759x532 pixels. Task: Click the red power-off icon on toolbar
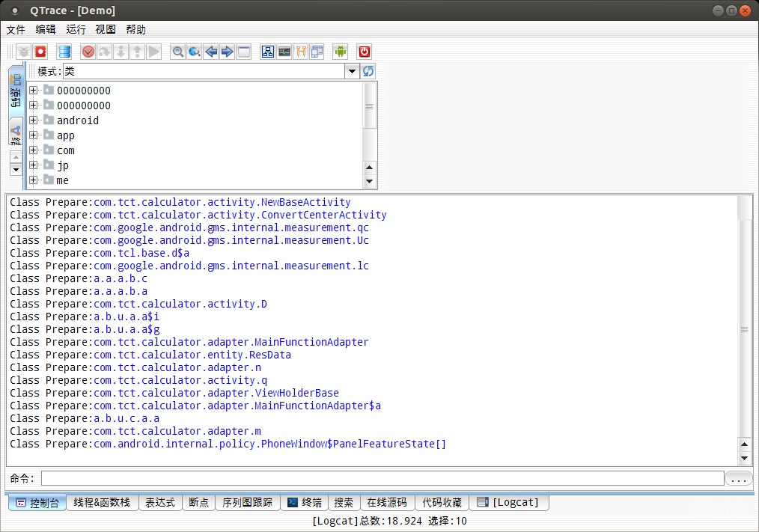[364, 51]
